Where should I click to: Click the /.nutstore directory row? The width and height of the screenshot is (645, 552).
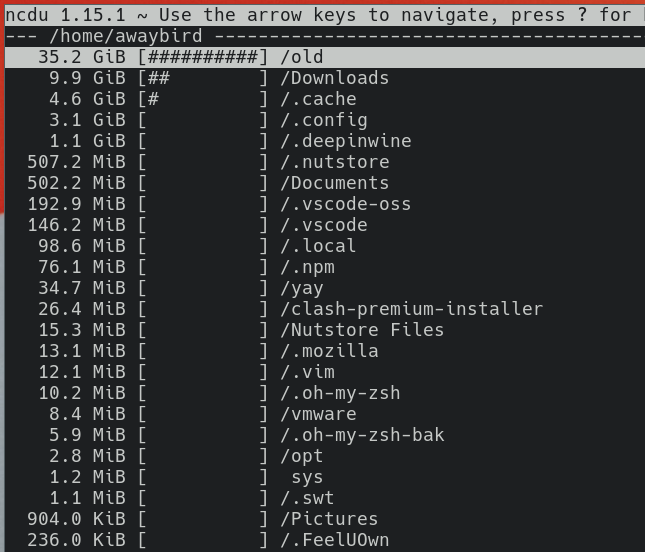(x=325, y=162)
